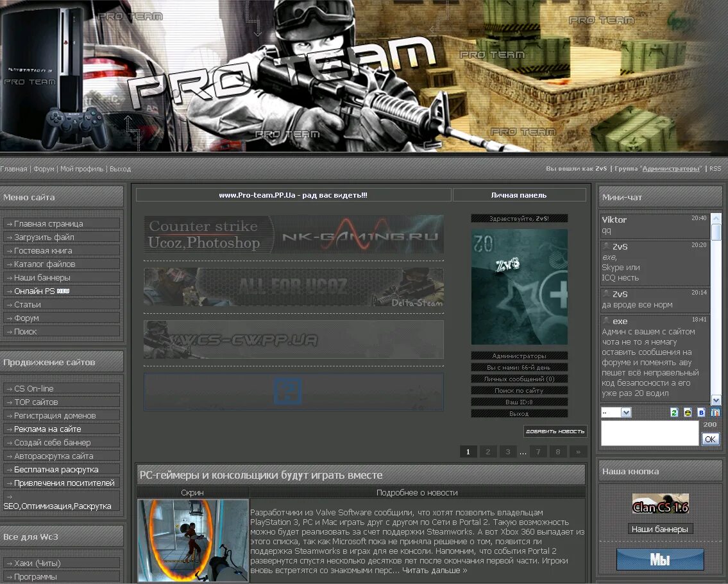Open Форум in the top navigation
This screenshot has width=728, height=584.
tap(44, 169)
